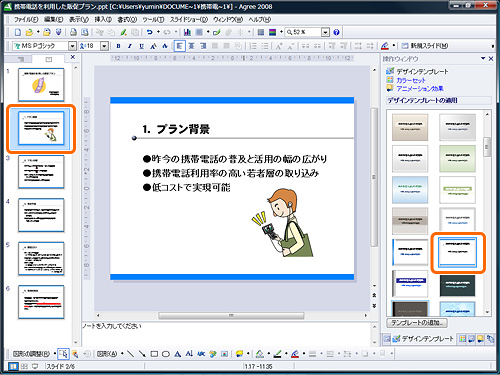This screenshot has height=375, width=500.
Task: Select the arrow drawing tool
Action: coord(142,354)
